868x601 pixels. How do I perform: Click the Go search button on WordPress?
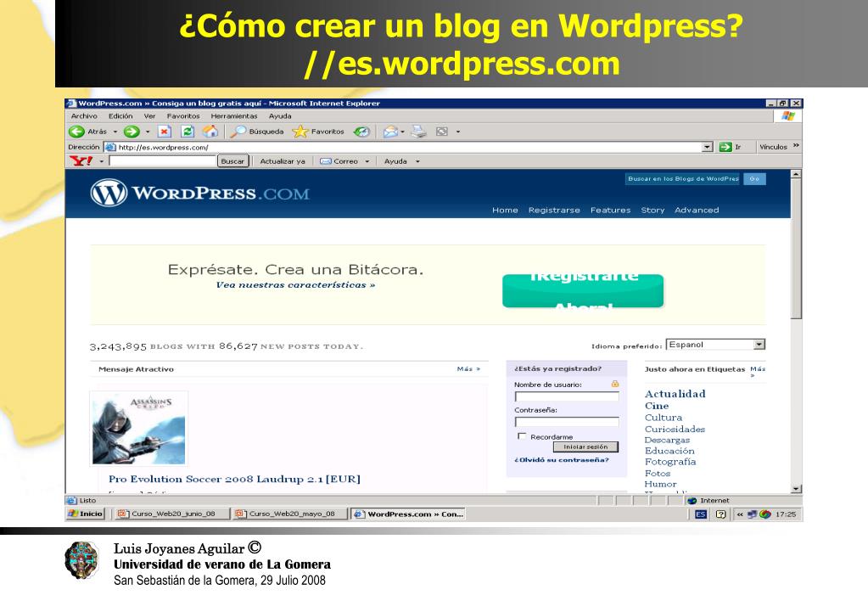tap(754, 178)
